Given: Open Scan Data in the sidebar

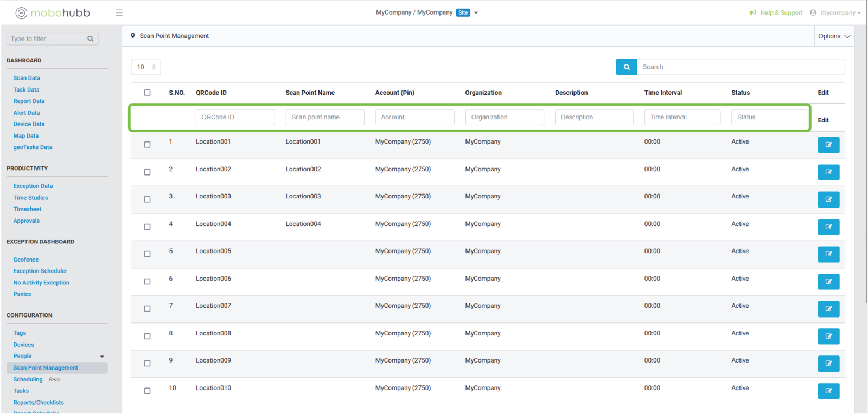Looking at the screenshot, I should tap(27, 78).
